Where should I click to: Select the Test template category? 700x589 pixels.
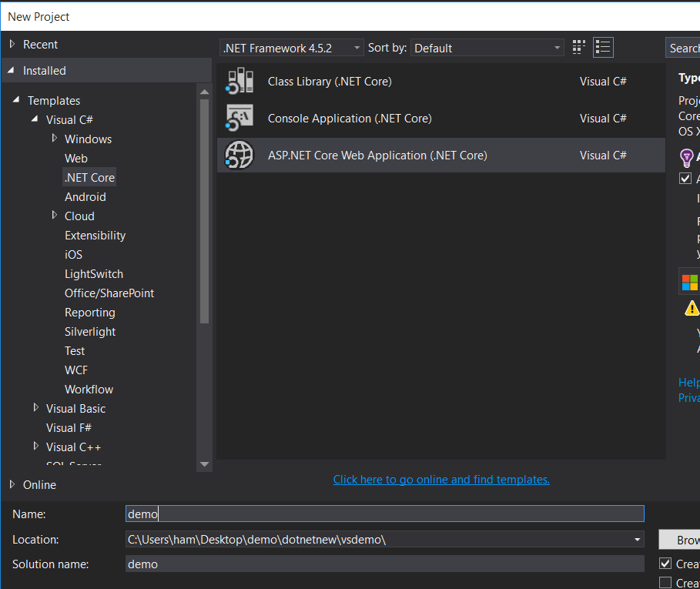(75, 351)
